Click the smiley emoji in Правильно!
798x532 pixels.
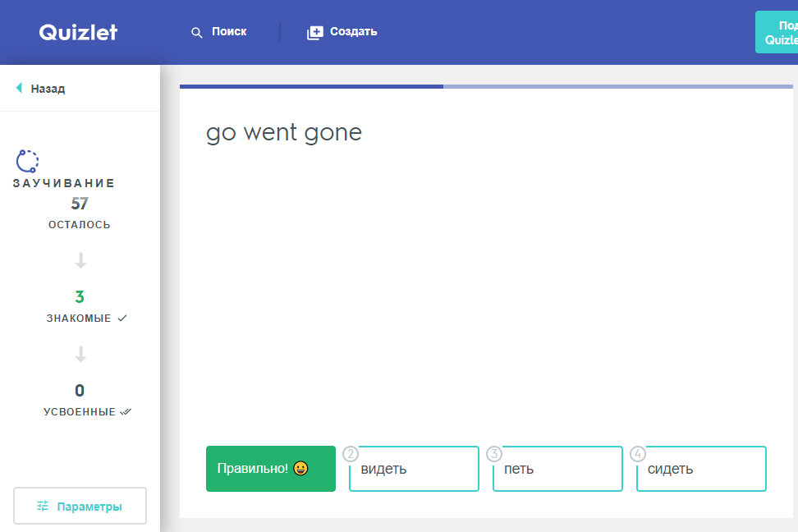coord(300,468)
